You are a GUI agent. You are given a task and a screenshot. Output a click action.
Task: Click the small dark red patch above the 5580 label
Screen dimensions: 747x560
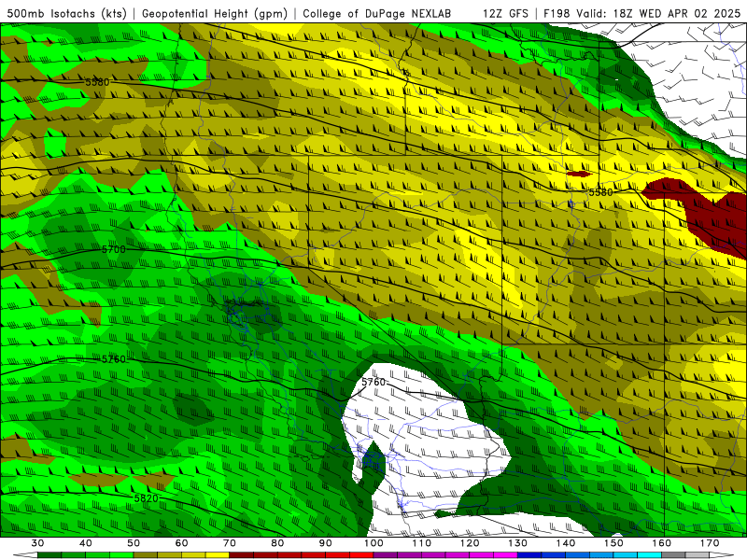[578, 174]
